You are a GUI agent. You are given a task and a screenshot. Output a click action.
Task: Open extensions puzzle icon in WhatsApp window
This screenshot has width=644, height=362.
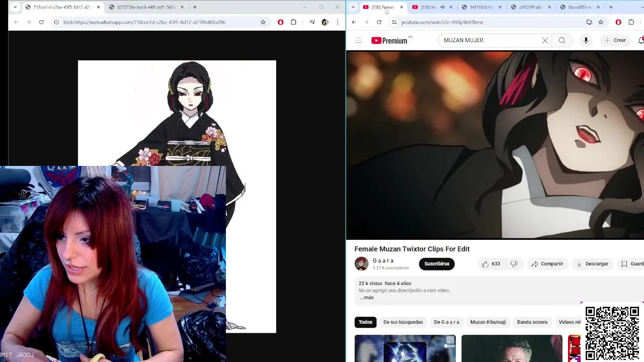pyautogui.click(x=293, y=22)
